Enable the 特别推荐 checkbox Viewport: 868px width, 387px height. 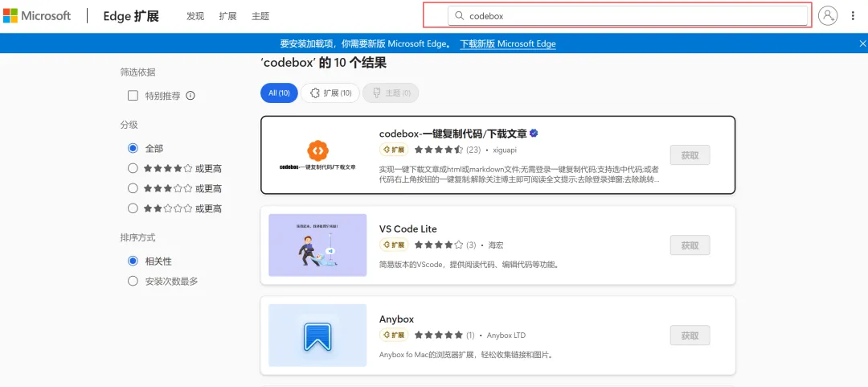click(x=133, y=96)
